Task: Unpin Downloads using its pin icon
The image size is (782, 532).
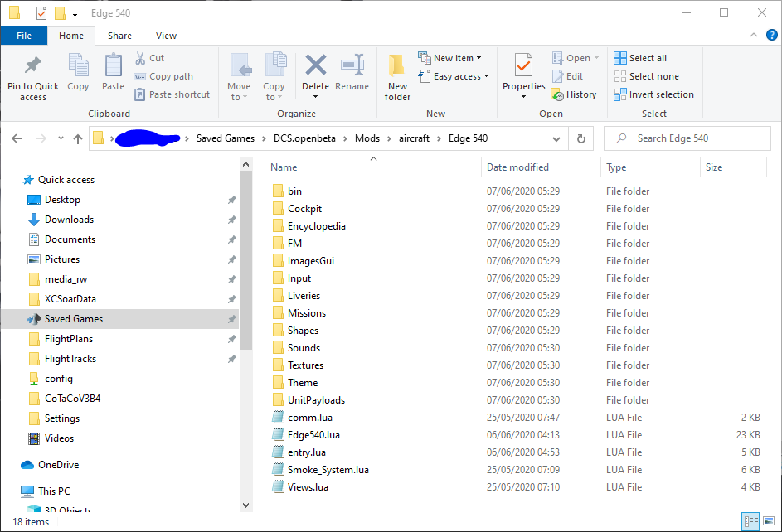Action: point(231,220)
